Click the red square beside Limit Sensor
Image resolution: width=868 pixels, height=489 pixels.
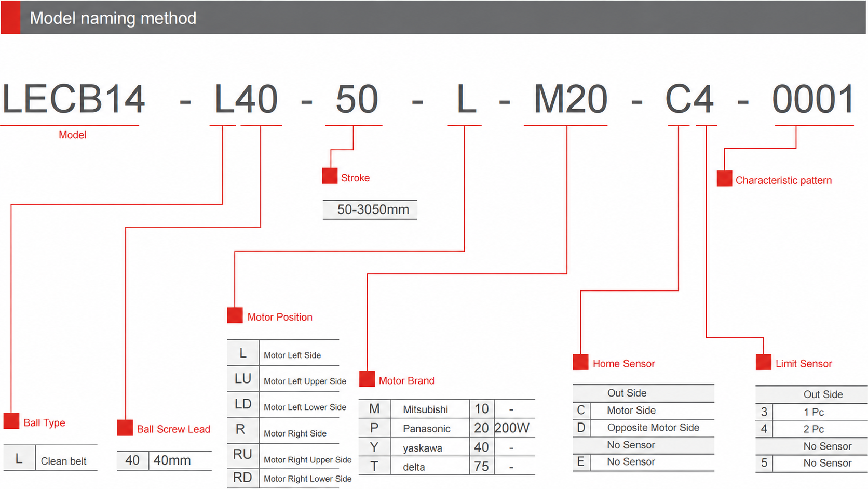pos(763,362)
